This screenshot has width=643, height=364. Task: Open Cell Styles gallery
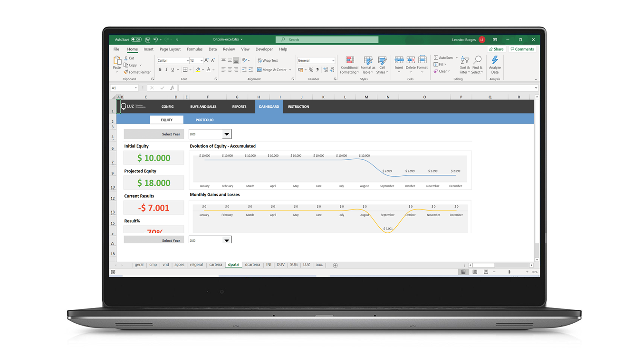tap(382, 65)
